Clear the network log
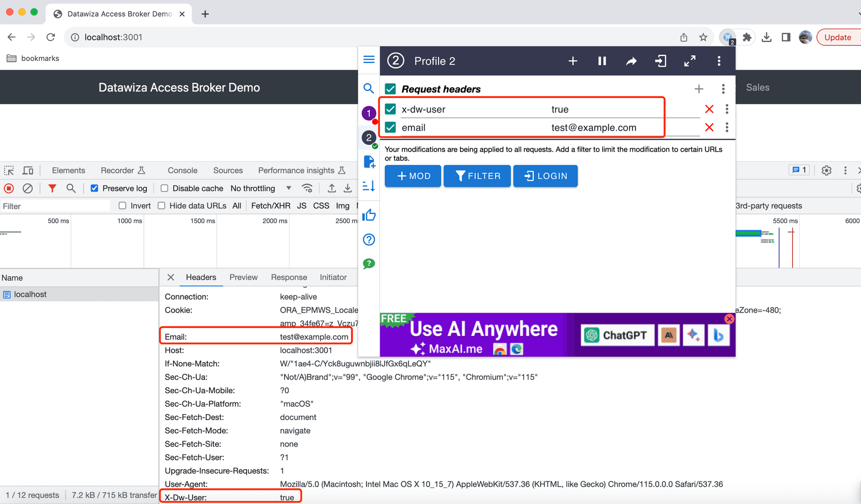The height and width of the screenshot is (504, 861). coord(28,188)
